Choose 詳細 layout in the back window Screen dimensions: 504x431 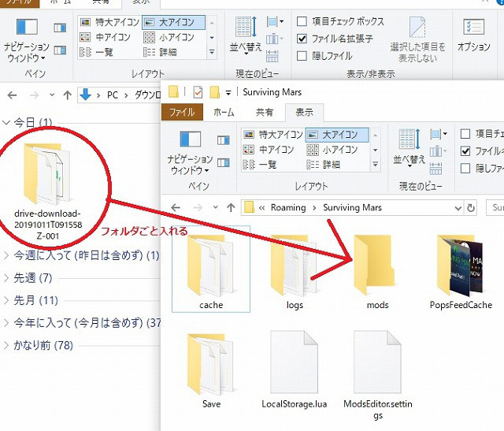pos(160,52)
